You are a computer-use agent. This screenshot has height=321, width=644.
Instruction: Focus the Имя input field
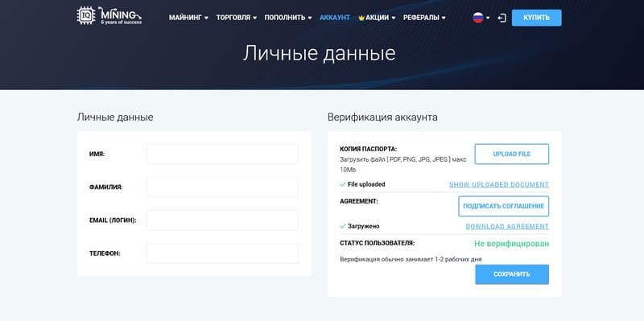(x=222, y=154)
